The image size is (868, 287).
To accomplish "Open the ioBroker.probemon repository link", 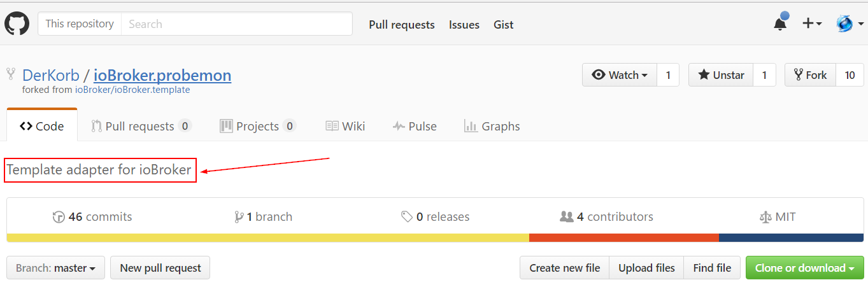I will coord(162,75).
